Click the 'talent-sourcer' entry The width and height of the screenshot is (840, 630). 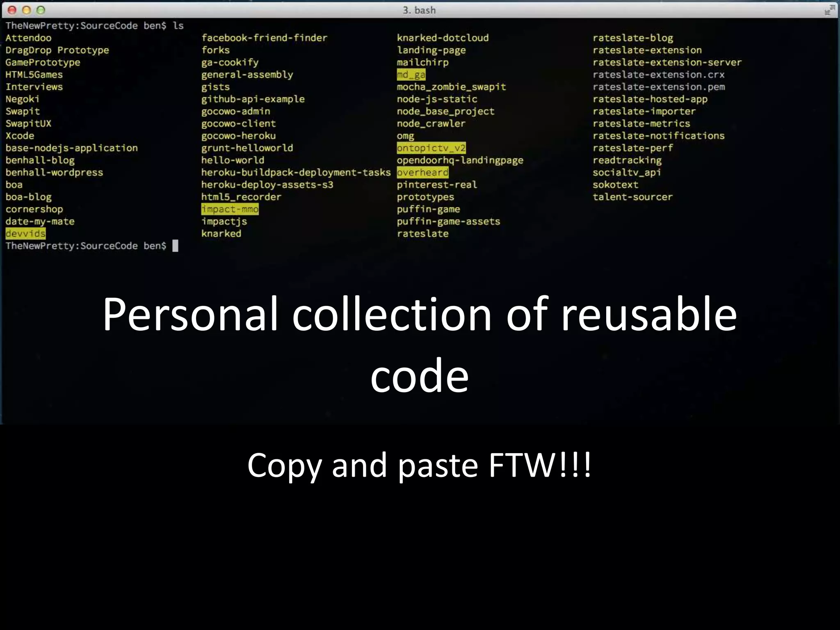tap(633, 197)
